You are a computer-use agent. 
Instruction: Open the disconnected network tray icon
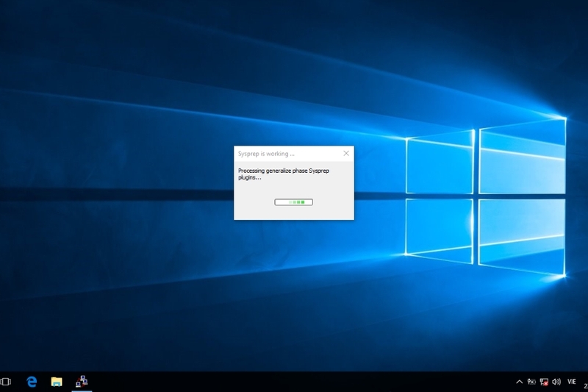tap(544, 382)
